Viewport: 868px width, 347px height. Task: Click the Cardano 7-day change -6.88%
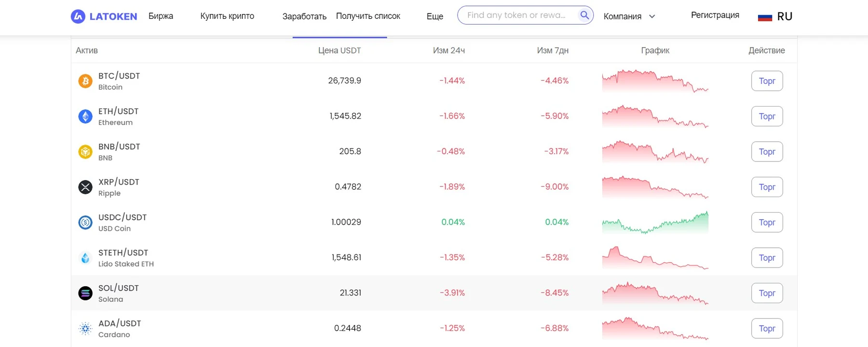click(555, 328)
